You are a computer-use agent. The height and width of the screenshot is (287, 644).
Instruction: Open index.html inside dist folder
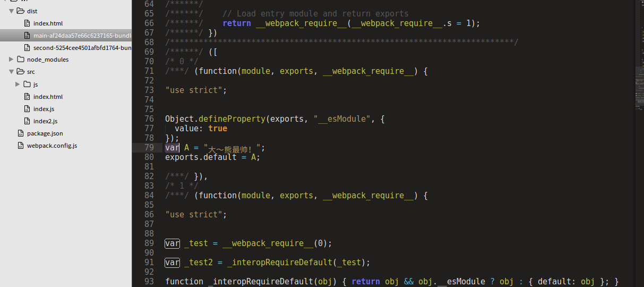pyautogui.click(x=48, y=23)
